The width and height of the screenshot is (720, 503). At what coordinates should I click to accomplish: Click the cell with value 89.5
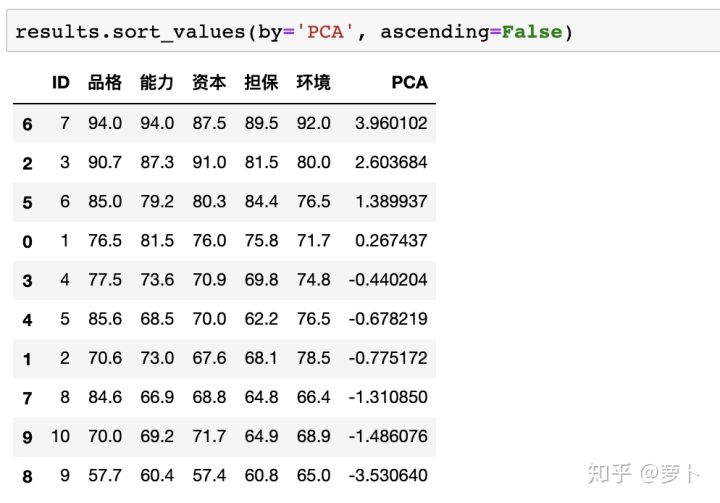click(x=261, y=124)
